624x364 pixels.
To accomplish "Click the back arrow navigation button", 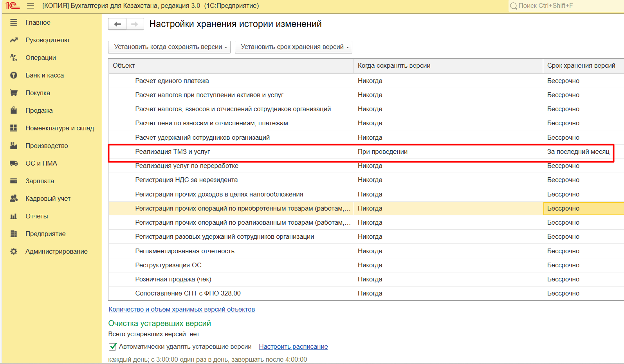I will click(117, 24).
